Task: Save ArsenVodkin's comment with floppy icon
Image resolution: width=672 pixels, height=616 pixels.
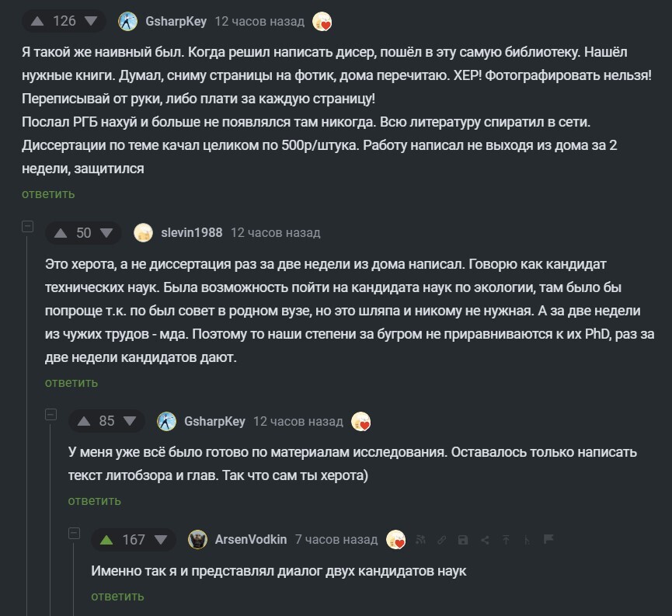Action: click(x=463, y=540)
